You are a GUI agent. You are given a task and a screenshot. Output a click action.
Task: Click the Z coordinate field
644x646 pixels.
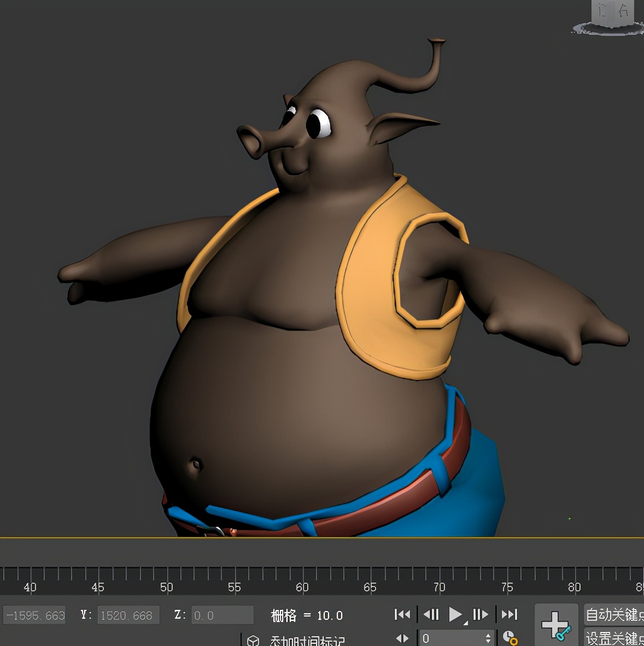(x=222, y=615)
